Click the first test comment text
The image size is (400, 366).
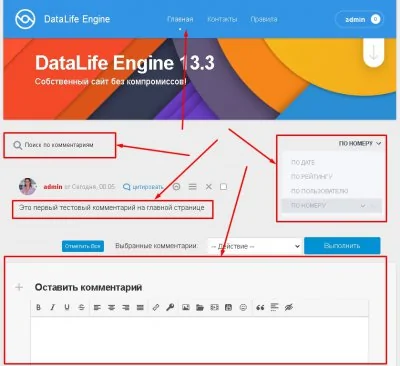pos(112,207)
